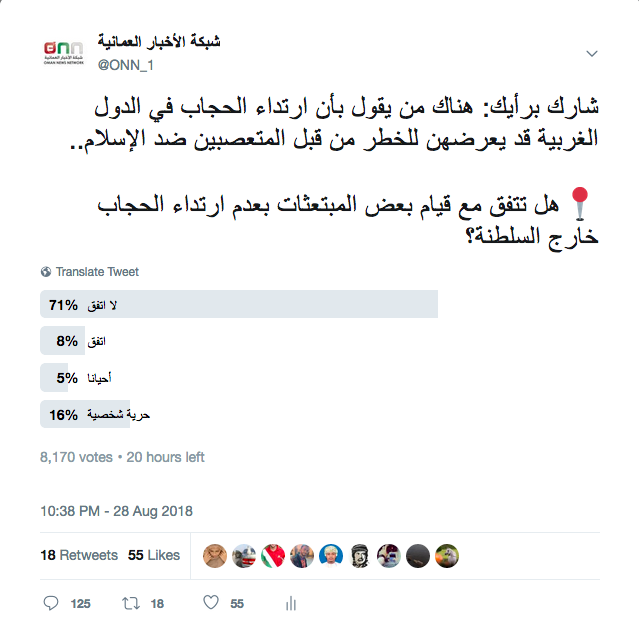Click the reply speech bubble icon
Viewport: 639px width, 635px height.
click(52, 603)
